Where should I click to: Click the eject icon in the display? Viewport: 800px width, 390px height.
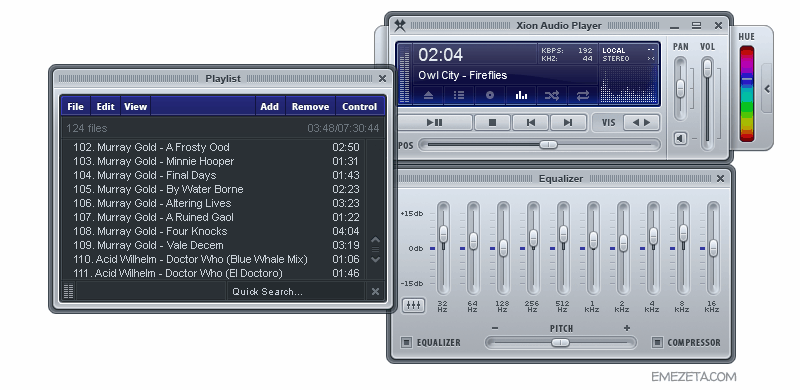pos(429,95)
